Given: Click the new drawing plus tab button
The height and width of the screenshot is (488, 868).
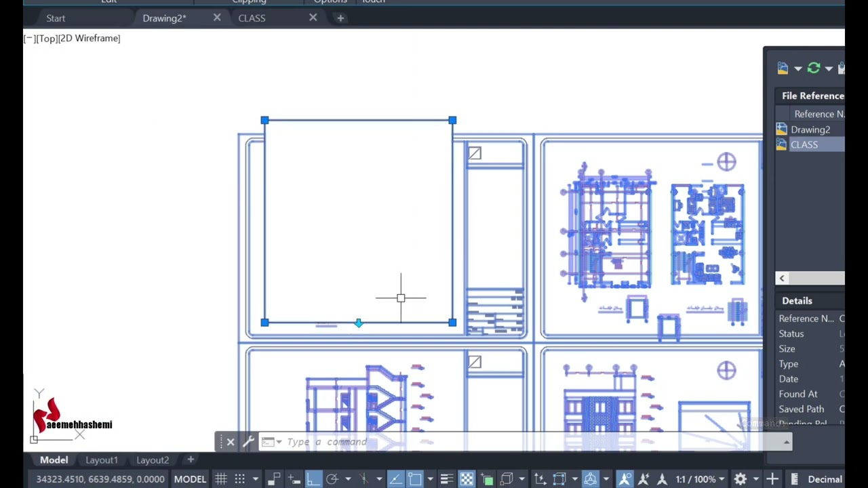Looking at the screenshot, I should coord(340,18).
